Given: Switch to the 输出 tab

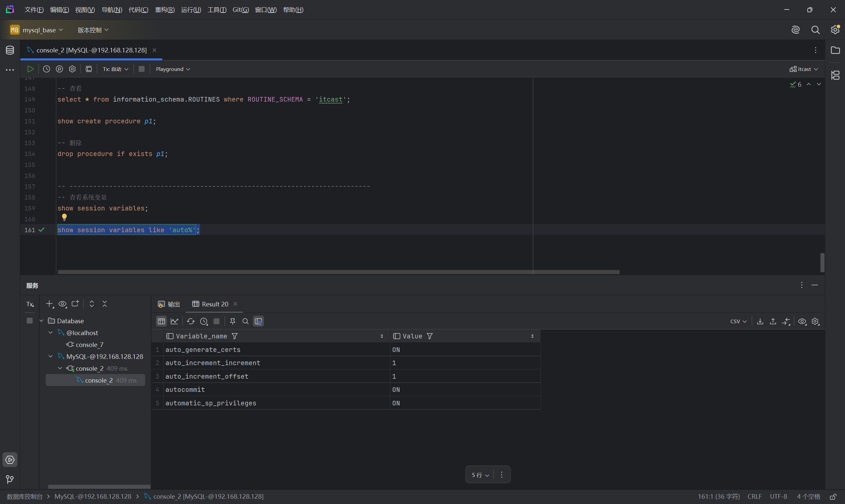Looking at the screenshot, I should [169, 304].
